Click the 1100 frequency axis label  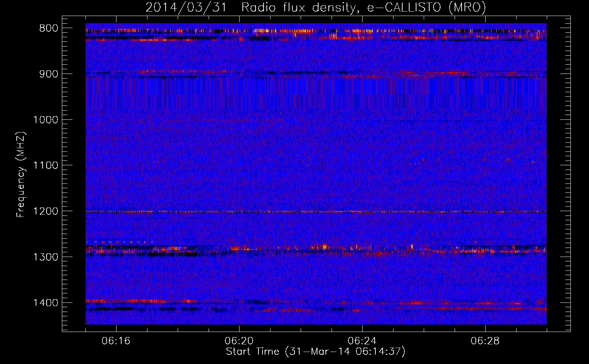coord(46,166)
